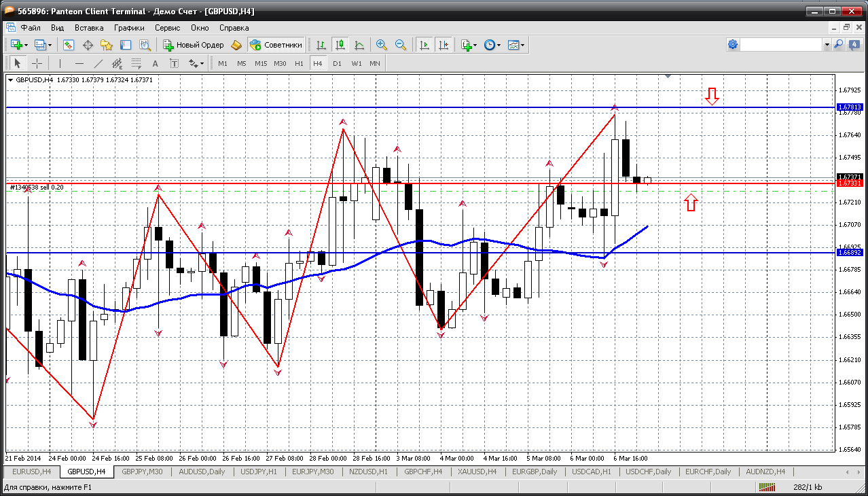The image size is (868, 496).
Task: Switch timeframe to M15
Action: pyautogui.click(x=261, y=63)
